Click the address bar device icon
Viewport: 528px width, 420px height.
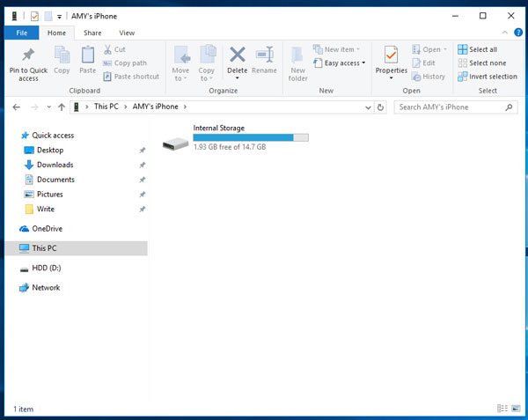point(77,107)
